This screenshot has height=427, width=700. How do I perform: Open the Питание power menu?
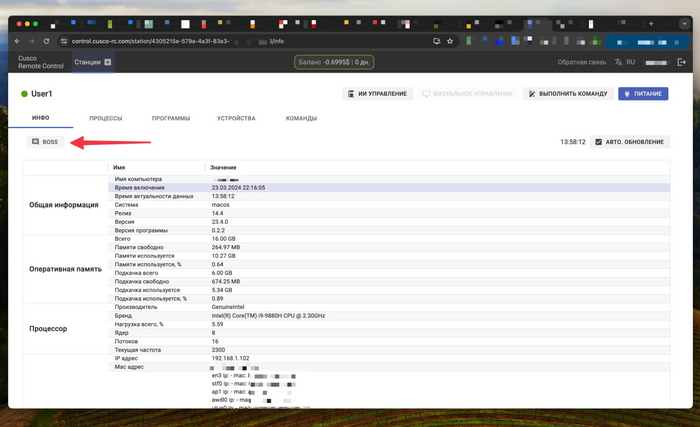(642, 93)
